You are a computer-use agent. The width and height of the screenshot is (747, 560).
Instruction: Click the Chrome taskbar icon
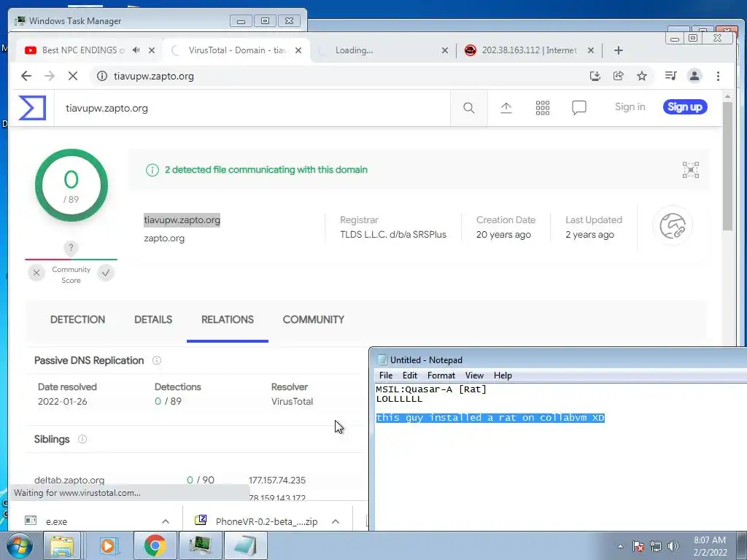(x=155, y=545)
